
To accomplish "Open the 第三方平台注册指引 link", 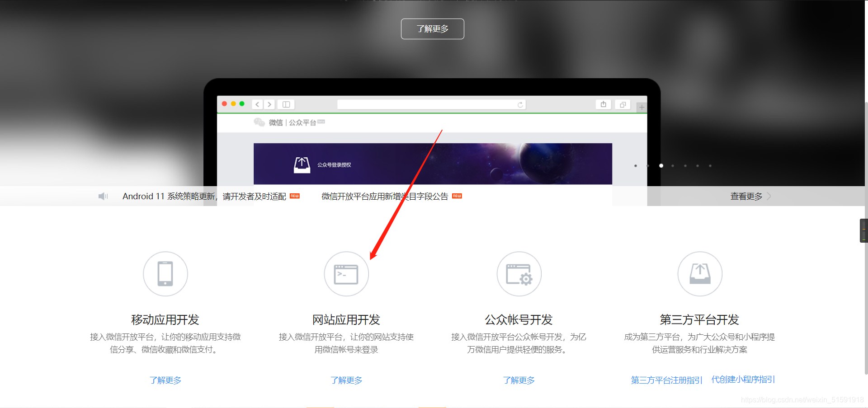I will pos(667,380).
